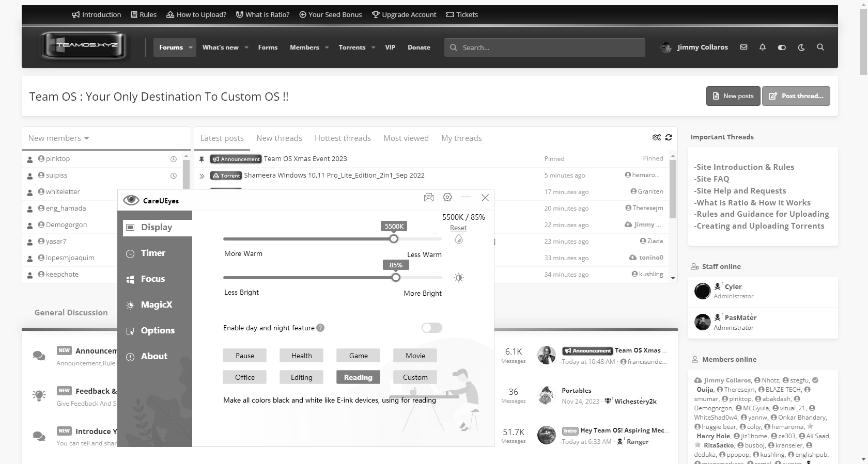868x464 pixels.
Task: Expand the Torrents dropdown arrow
Action: (x=373, y=47)
